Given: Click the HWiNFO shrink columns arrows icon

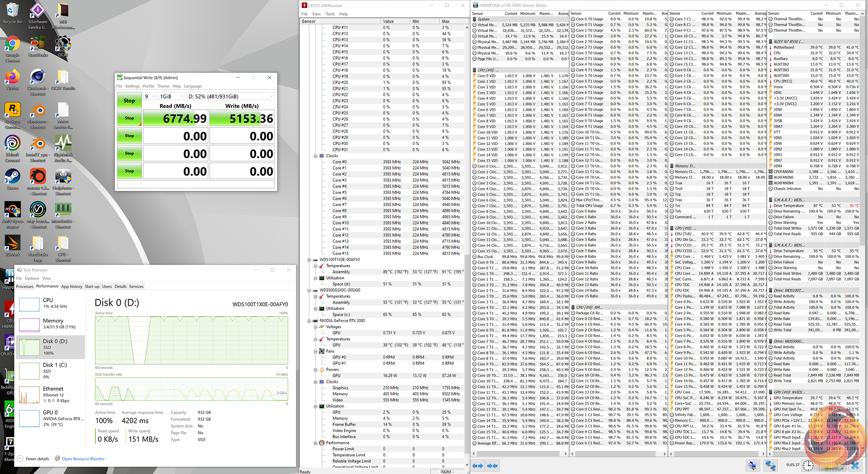Looking at the screenshot, I should pos(493,465).
